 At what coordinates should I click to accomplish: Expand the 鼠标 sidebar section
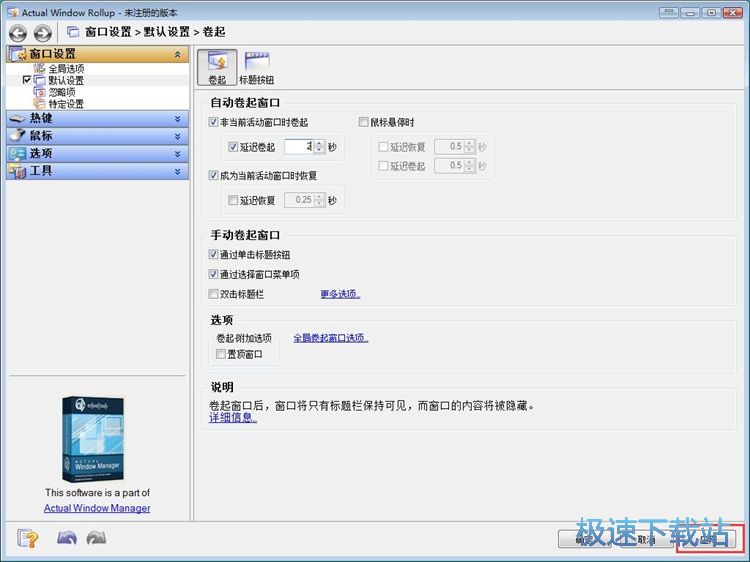click(x=97, y=135)
